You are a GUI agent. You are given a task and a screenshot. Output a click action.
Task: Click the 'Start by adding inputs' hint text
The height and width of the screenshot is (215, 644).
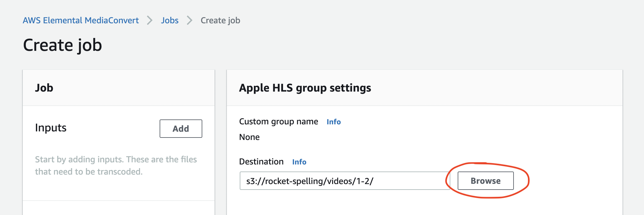coord(116,159)
